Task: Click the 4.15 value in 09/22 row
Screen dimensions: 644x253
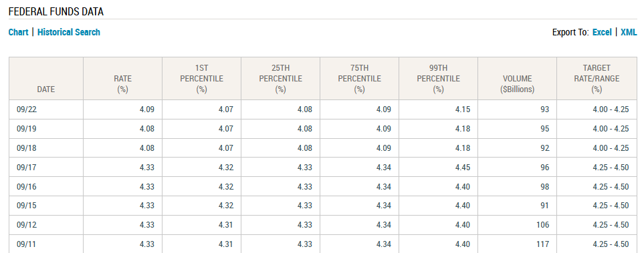Action: [463, 109]
